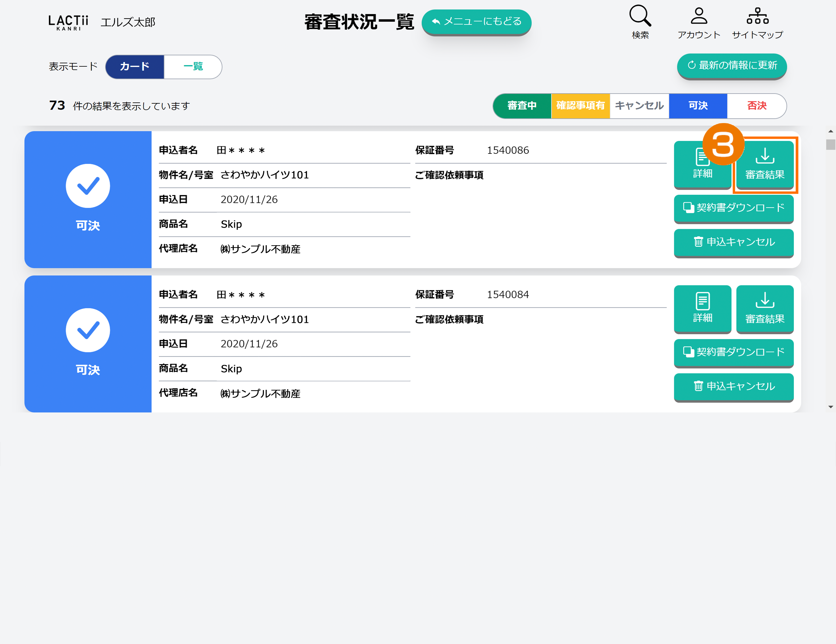This screenshot has height=644, width=836.
Task: Download 審査結果 for guarantee 1540084
Action: pyautogui.click(x=764, y=308)
